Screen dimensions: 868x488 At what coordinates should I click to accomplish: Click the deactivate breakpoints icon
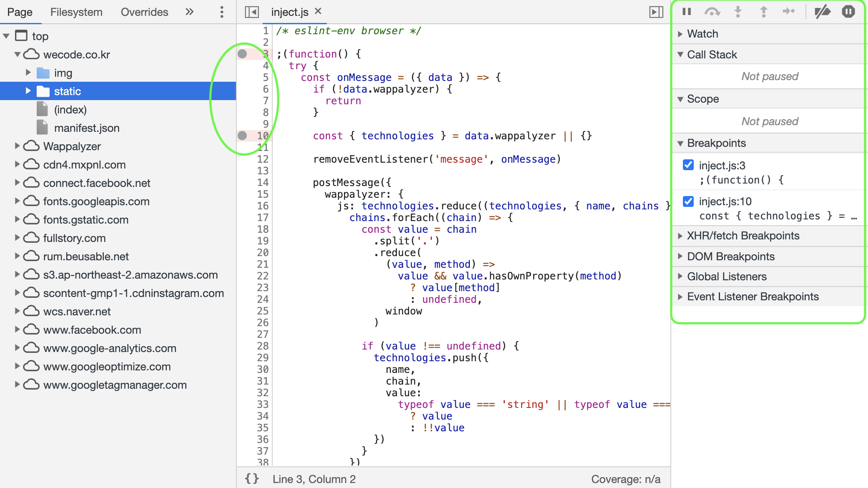click(822, 12)
